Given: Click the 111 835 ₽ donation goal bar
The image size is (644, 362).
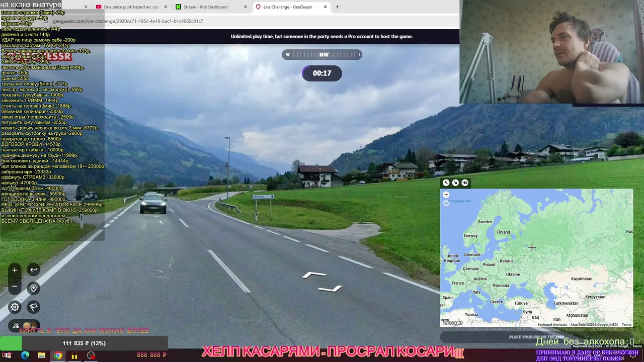Looking at the screenshot, I should click(x=84, y=343).
